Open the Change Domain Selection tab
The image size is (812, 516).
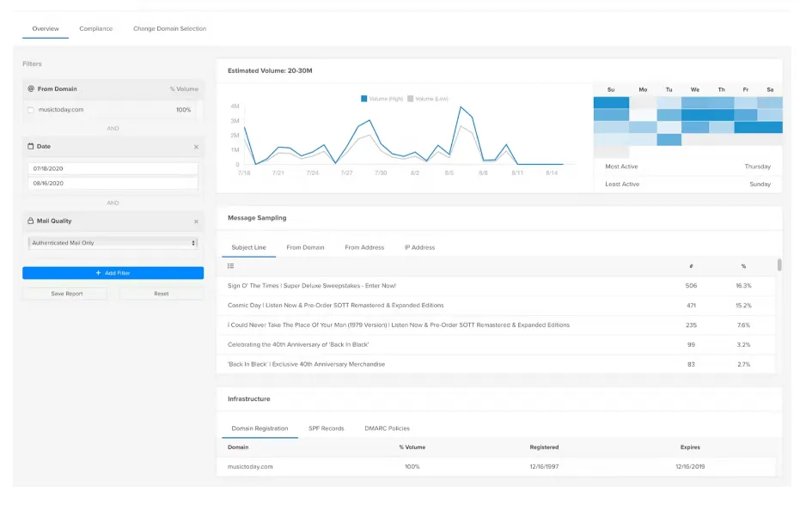[170, 28]
